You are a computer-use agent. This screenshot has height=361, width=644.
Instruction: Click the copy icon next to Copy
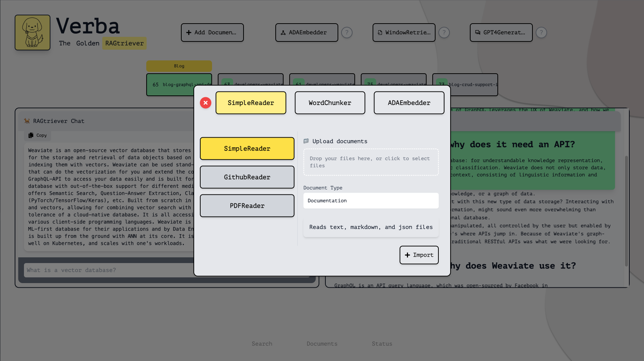tap(31, 135)
